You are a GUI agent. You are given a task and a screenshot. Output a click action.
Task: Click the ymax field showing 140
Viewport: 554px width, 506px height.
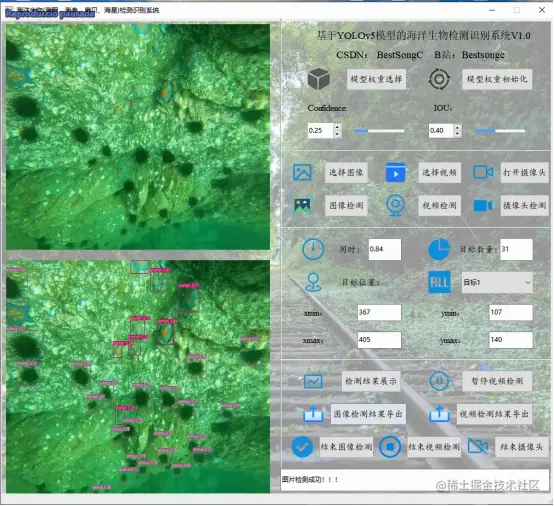coord(511,340)
